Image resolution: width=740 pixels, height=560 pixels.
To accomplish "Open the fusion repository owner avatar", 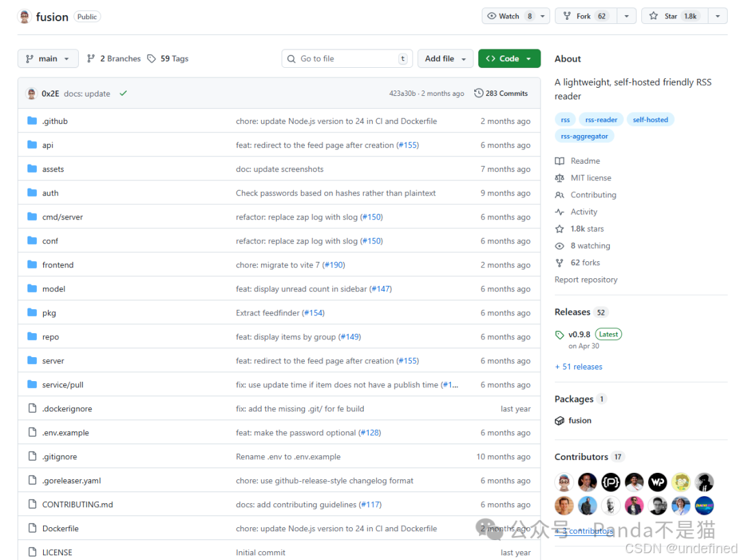I will point(25,16).
